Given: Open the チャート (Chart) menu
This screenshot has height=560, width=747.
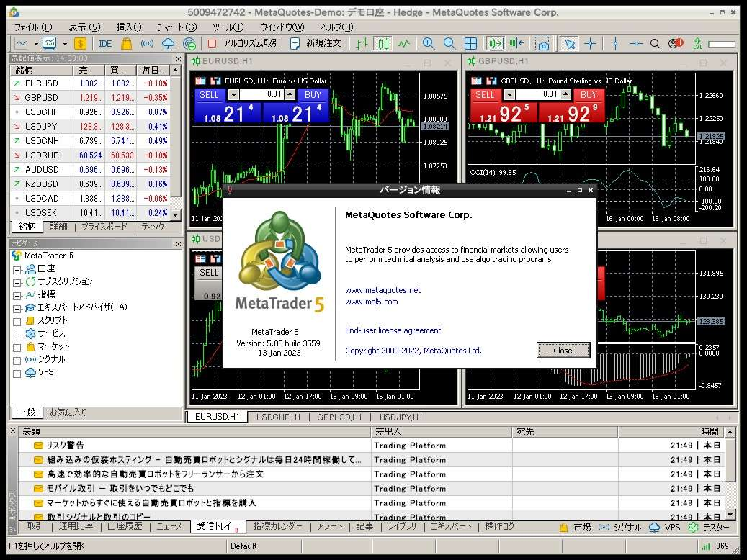Looking at the screenshot, I should pyautogui.click(x=176, y=27).
